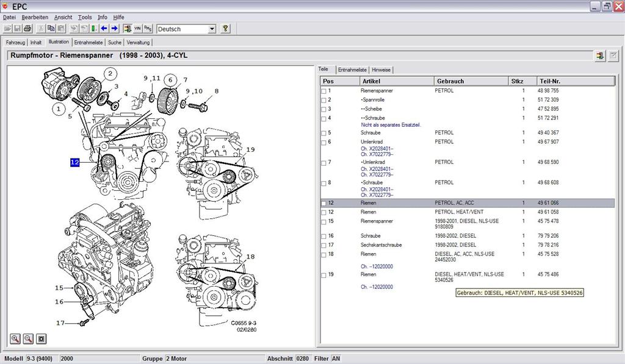Viewport: 625px width, 364px height.
Task: Click the paste toolbar icon
Action: (x=61, y=29)
